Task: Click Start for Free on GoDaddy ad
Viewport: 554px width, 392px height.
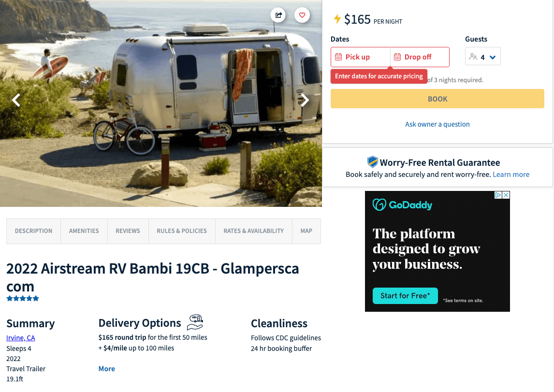Action: [405, 296]
